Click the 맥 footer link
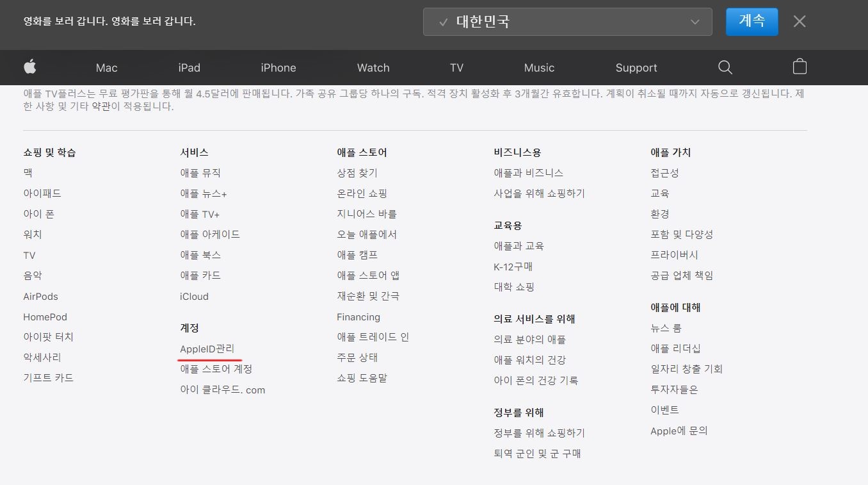868x485 pixels. pyautogui.click(x=28, y=173)
